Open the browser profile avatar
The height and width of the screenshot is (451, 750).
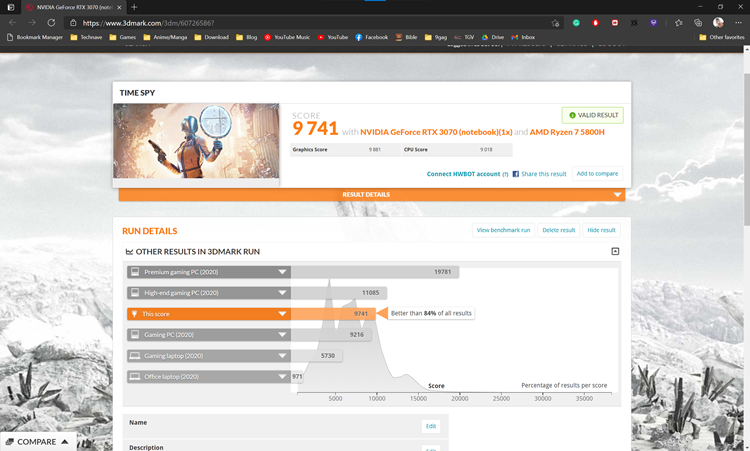718,22
